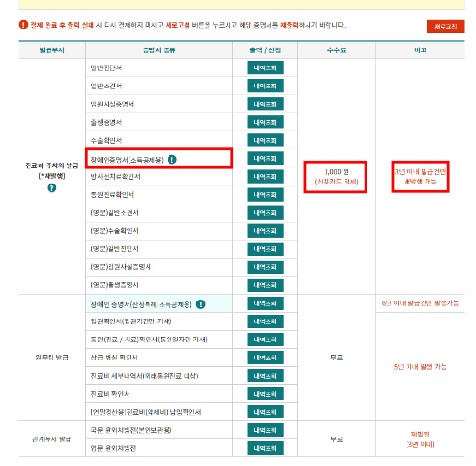Click 내역조회 for (영문)수술확인서
Image resolution: width=476 pixels, height=466 pixels.
click(265, 231)
